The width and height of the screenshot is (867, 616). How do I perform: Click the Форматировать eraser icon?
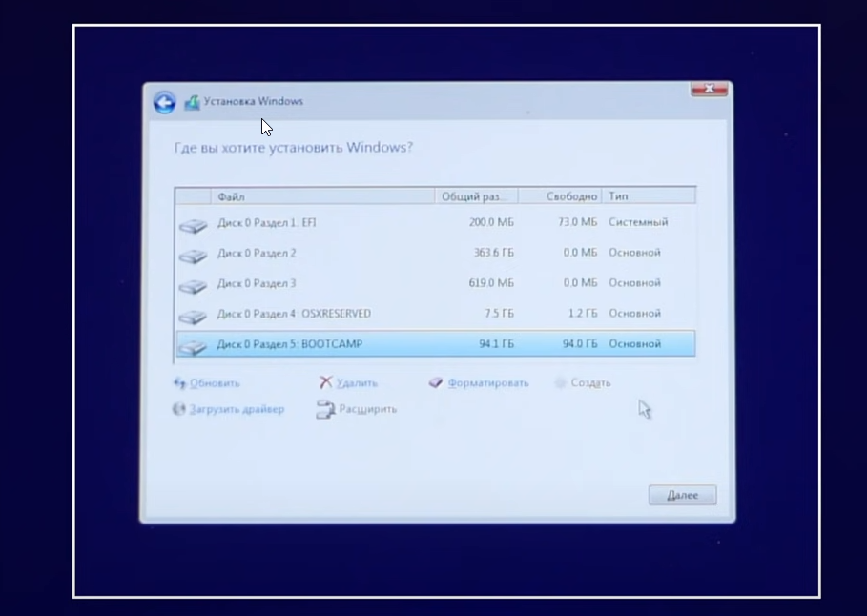[436, 382]
